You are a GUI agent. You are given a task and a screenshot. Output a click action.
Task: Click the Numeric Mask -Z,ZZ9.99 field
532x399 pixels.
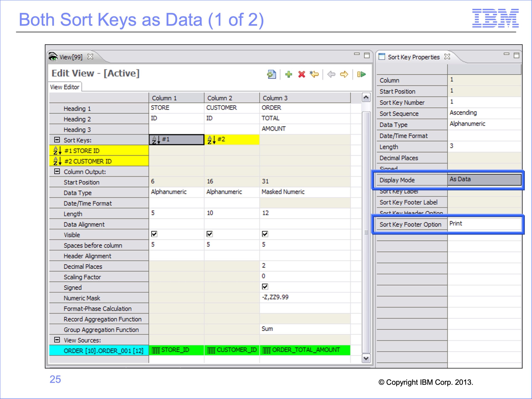tap(305, 298)
